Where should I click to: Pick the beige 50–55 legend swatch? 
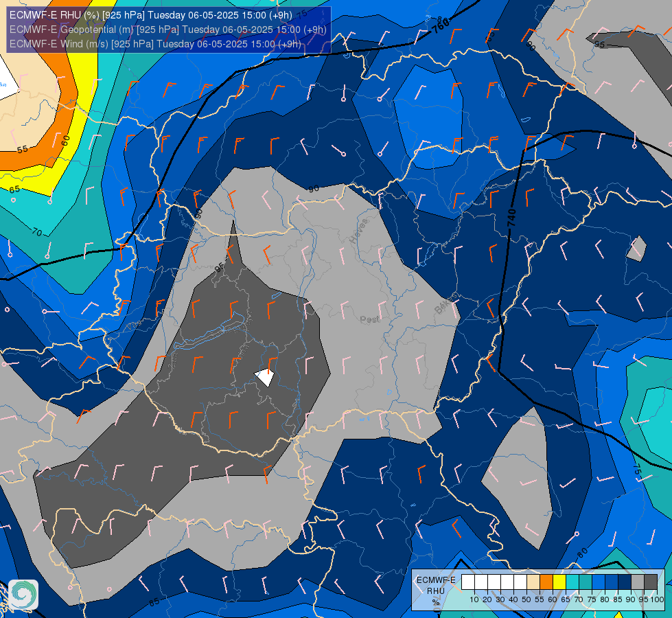(x=533, y=582)
